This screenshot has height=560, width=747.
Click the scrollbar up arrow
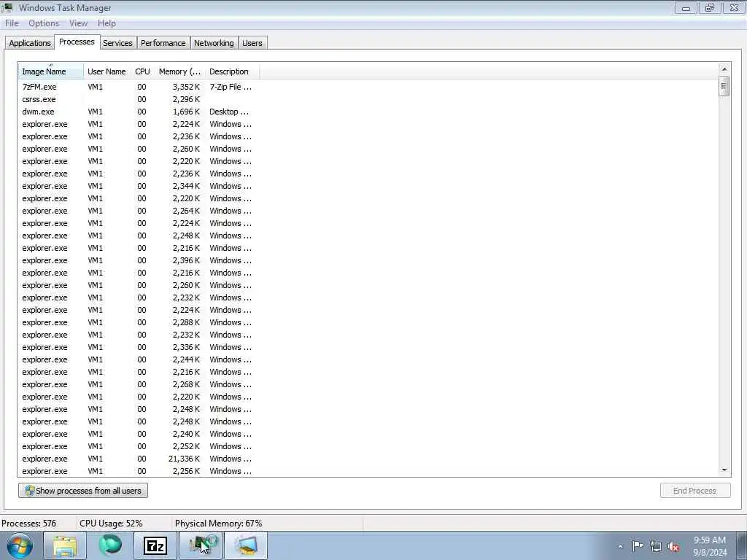(724, 69)
